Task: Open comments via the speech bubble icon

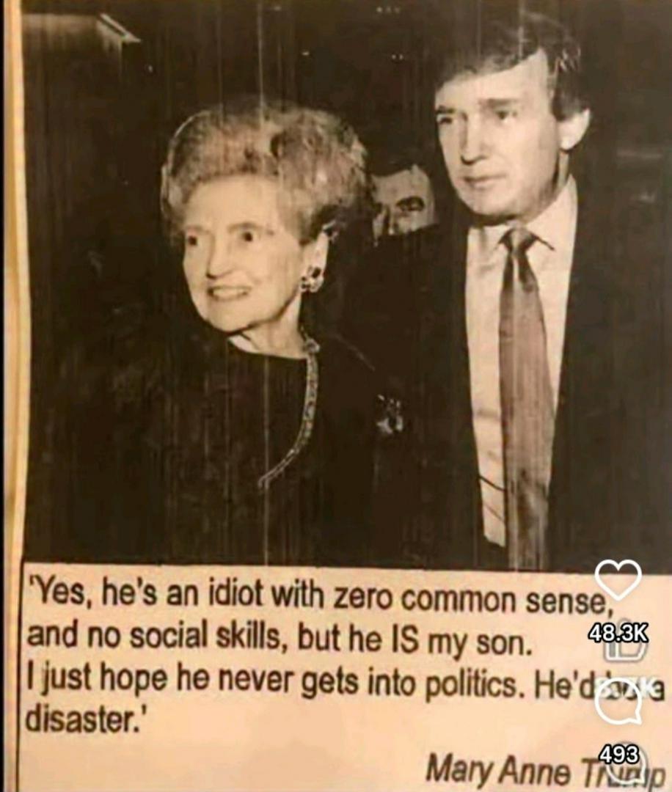Action: click(618, 703)
